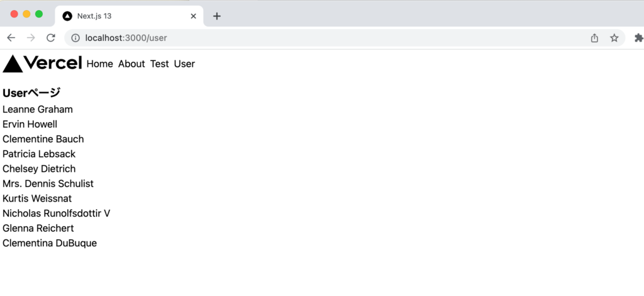644x296 pixels.
Task: Open the About navigation link
Action: 131,64
